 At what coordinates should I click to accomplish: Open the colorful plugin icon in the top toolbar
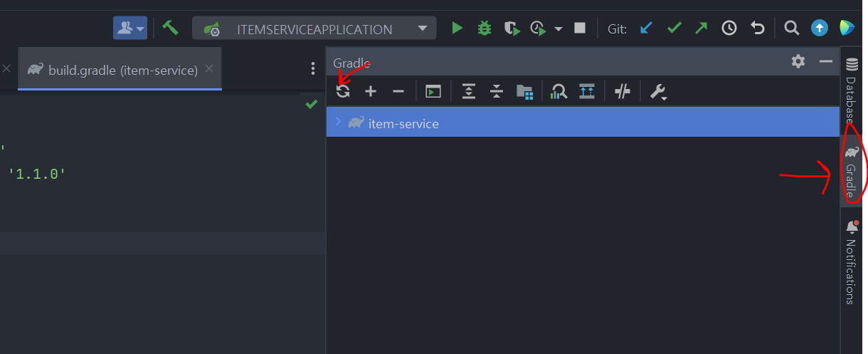(x=847, y=28)
